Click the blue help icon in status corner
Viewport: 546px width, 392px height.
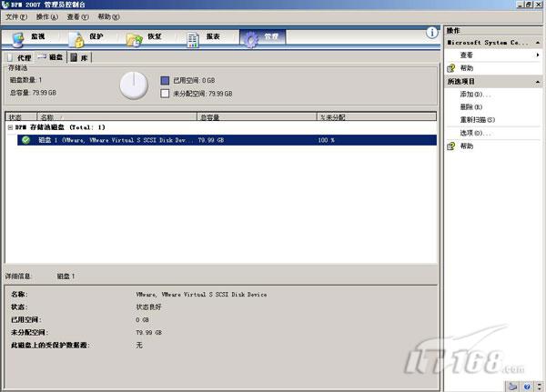pyautogui.click(x=527, y=386)
